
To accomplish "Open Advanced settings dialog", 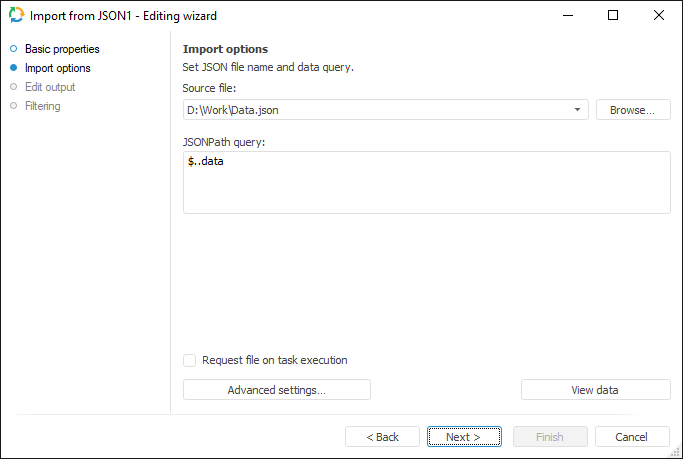I will click(277, 390).
